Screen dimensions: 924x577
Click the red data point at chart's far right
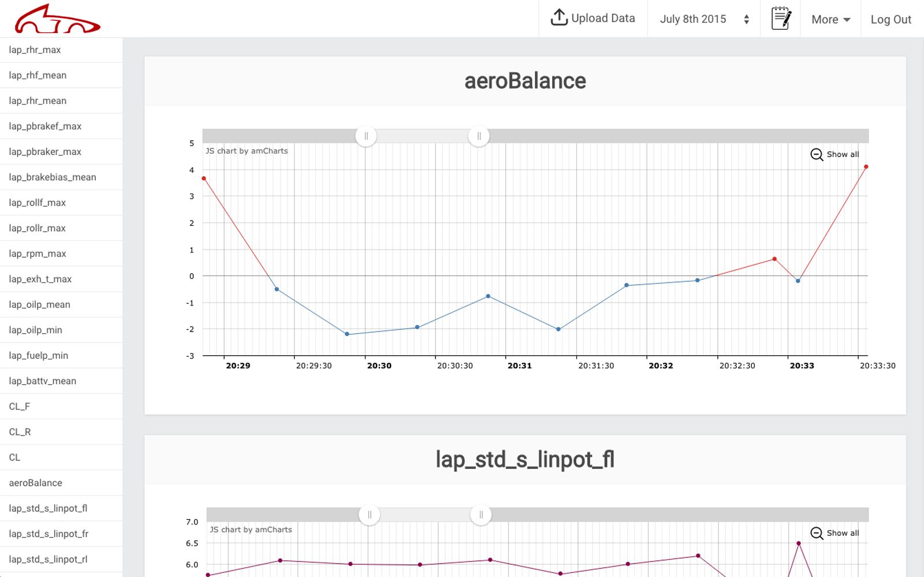(866, 167)
